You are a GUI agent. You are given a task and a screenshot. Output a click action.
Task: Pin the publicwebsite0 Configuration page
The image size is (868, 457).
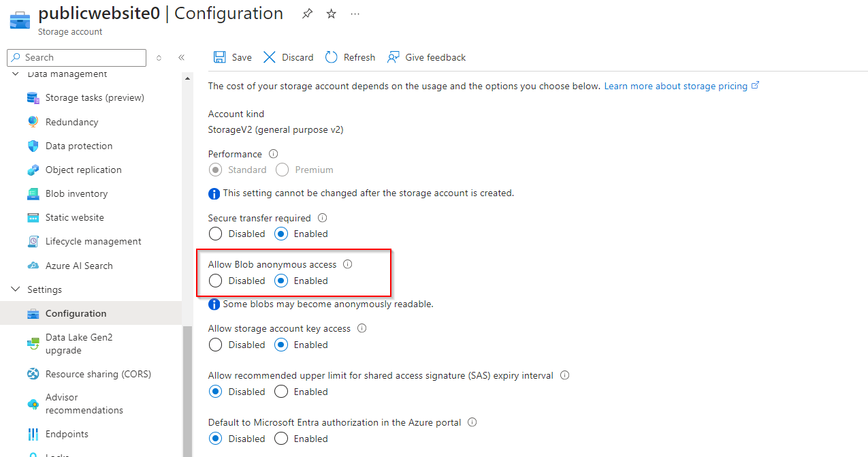coord(308,14)
